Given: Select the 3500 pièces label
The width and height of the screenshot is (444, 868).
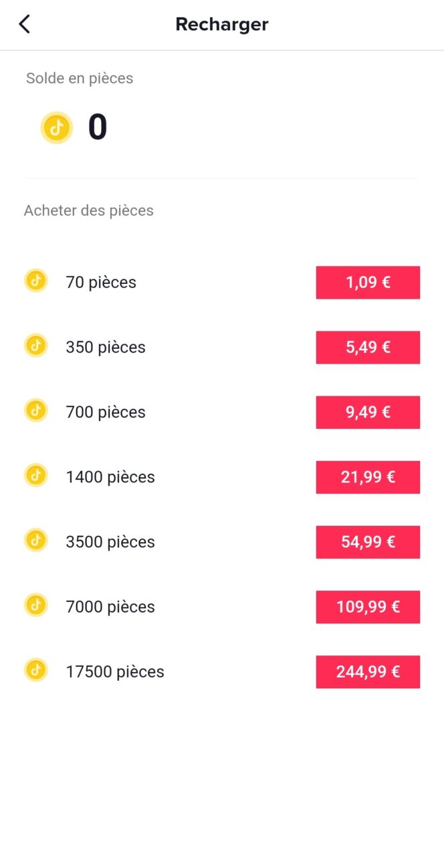Looking at the screenshot, I should point(110,541).
